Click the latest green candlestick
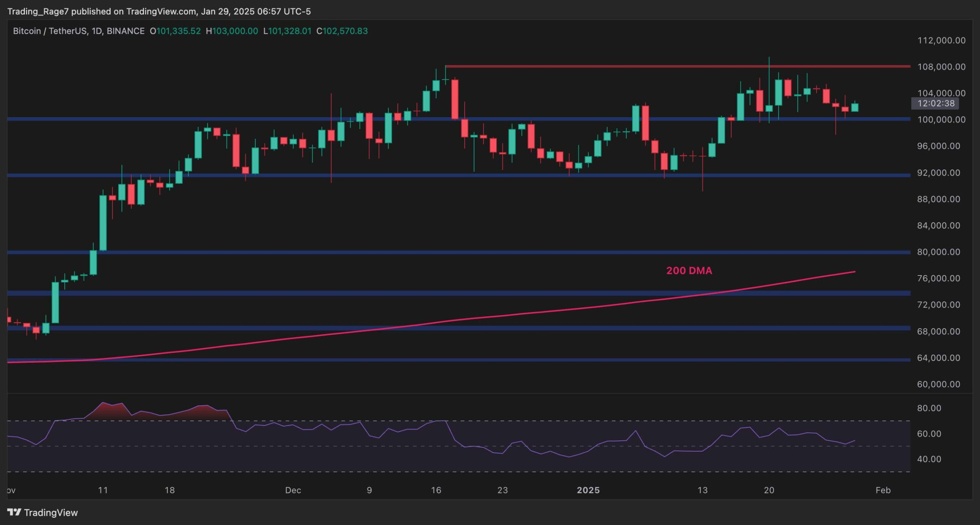 (854, 108)
